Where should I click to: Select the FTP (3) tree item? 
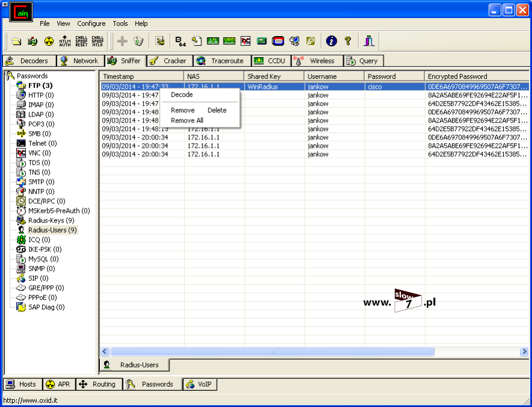[x=40, y=85]
